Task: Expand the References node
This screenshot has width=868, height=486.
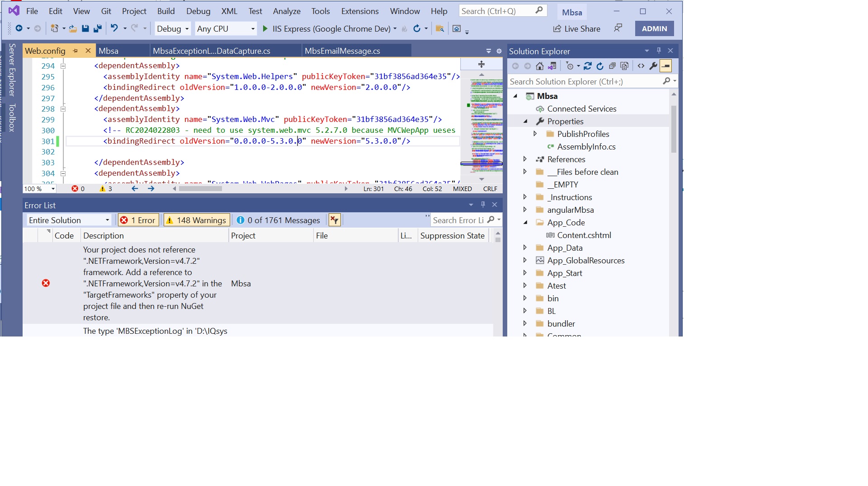Action: [x=525, y=159]
